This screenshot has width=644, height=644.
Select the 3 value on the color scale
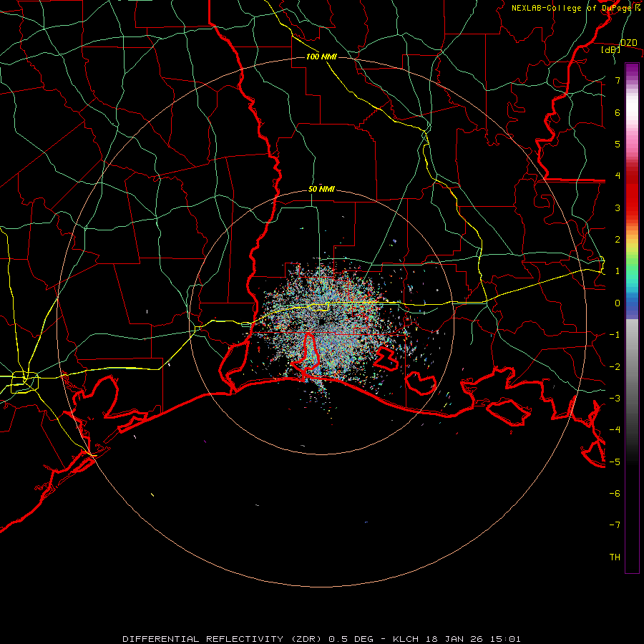(x=618, y=208)
